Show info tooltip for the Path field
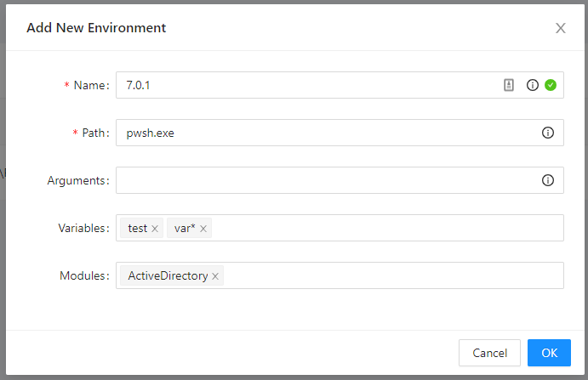The width and height of the screenshot is (588, 380). tap(547, 133)
